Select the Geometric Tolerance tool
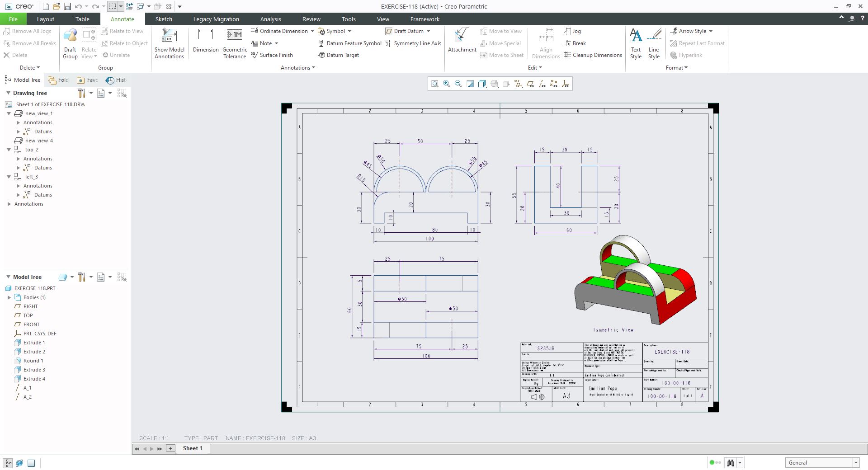868x470 pixels. click(235, 43)
